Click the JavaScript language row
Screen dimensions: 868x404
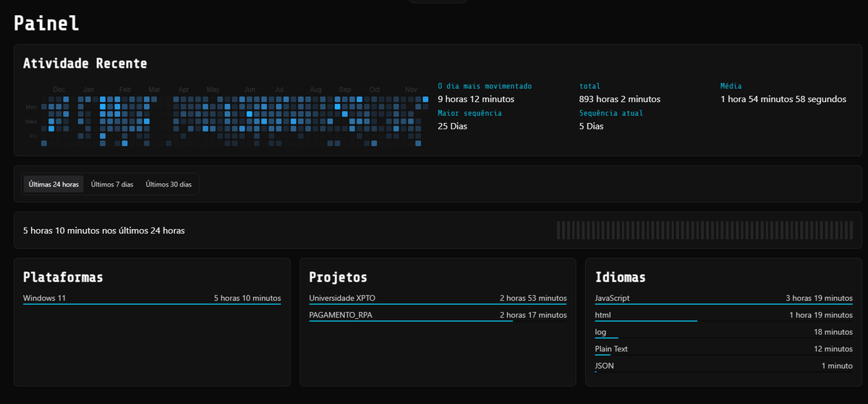coord(723,298)
